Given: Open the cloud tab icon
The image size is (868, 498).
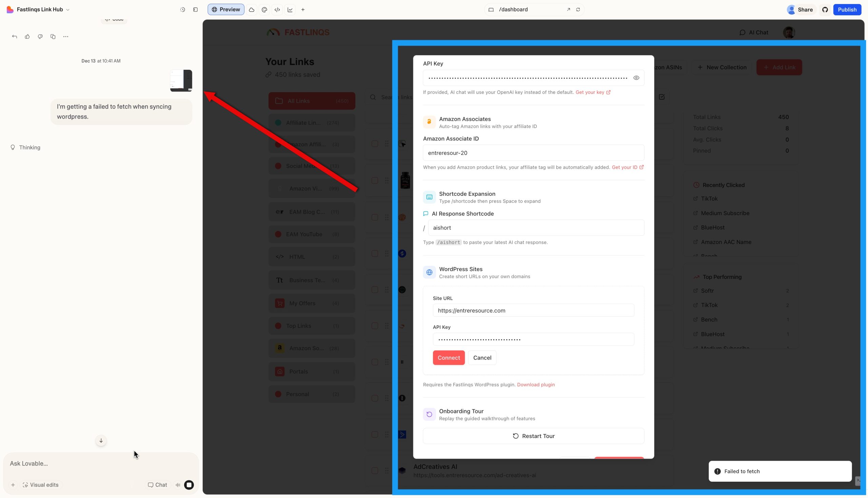Looking at the screenshot, I should (252, 9).
